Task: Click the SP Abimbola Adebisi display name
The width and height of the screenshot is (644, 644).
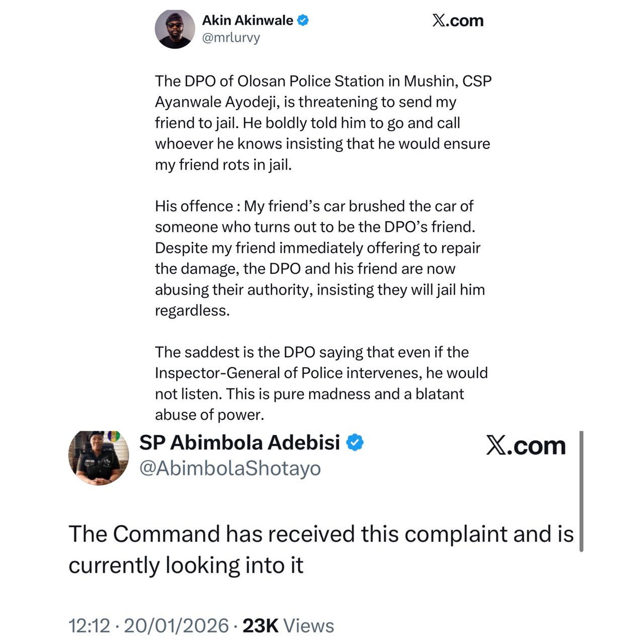Action: (x=239, y=443)
